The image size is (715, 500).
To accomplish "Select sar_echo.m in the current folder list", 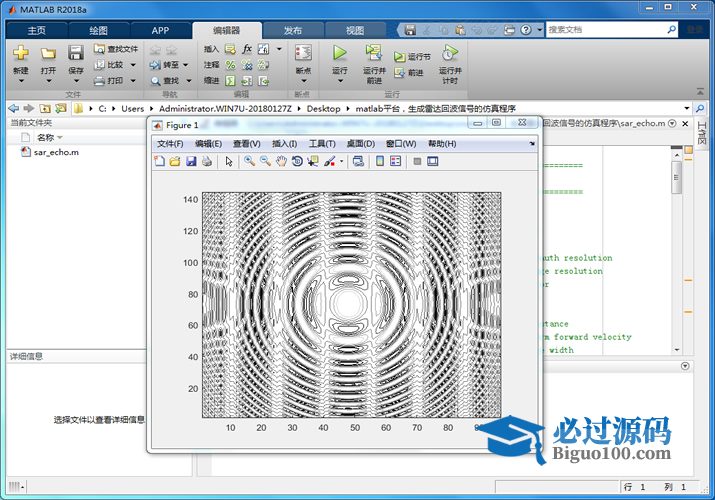I will pyautogui.click(x=55, y=153).
